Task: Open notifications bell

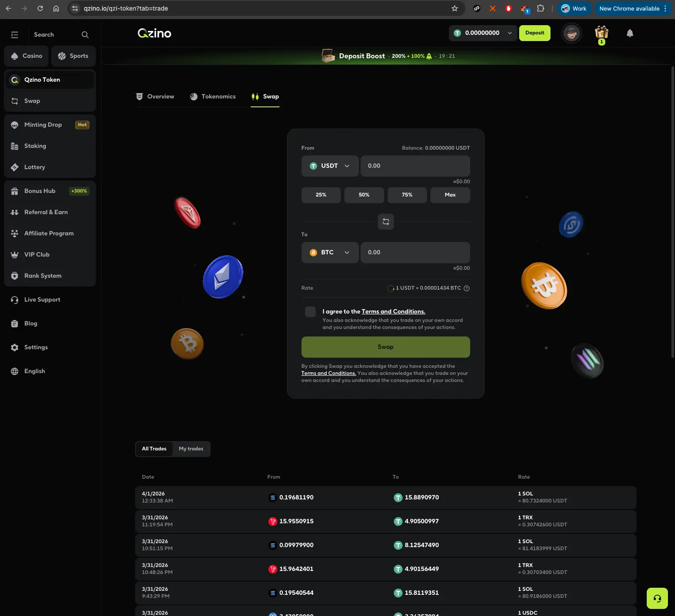Action: [x=630, y=33]
